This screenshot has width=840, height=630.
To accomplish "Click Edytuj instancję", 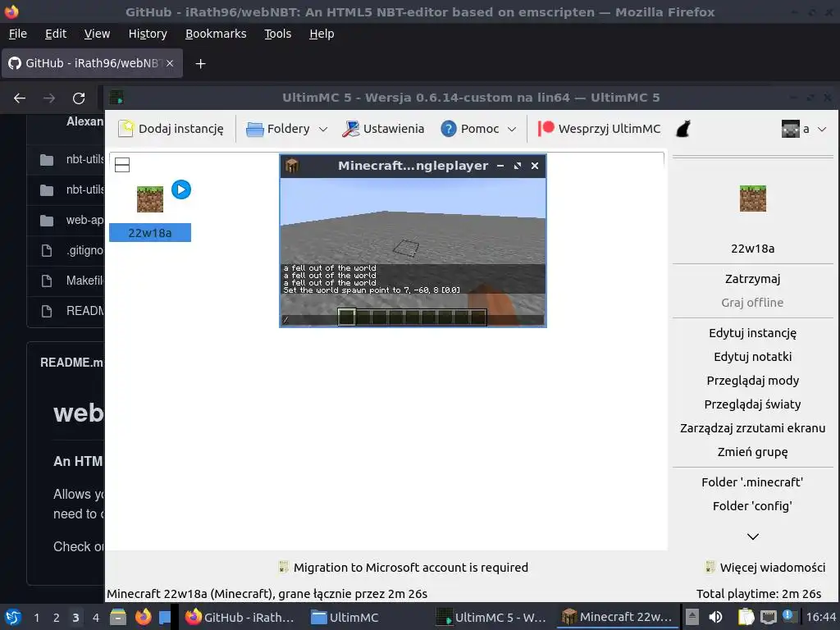I will point(753,333).
